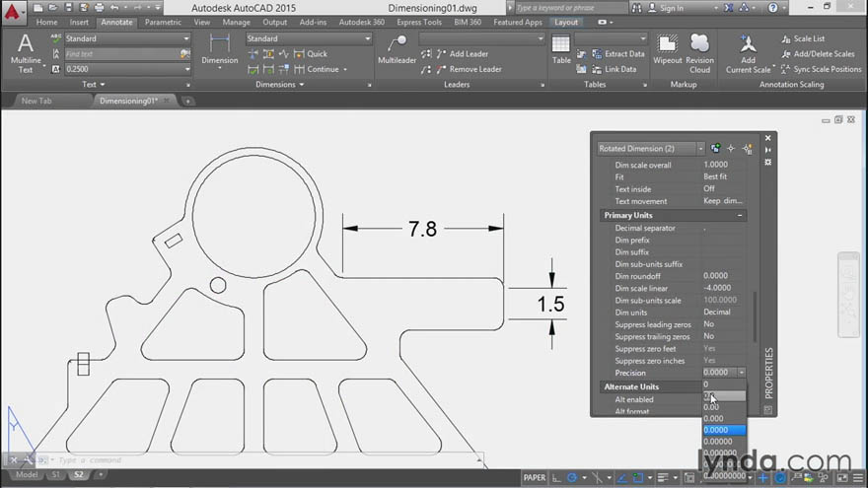Viewport: 868px width, 488px height.
Task: Collapse the Primary Units section
Action: 740,215
